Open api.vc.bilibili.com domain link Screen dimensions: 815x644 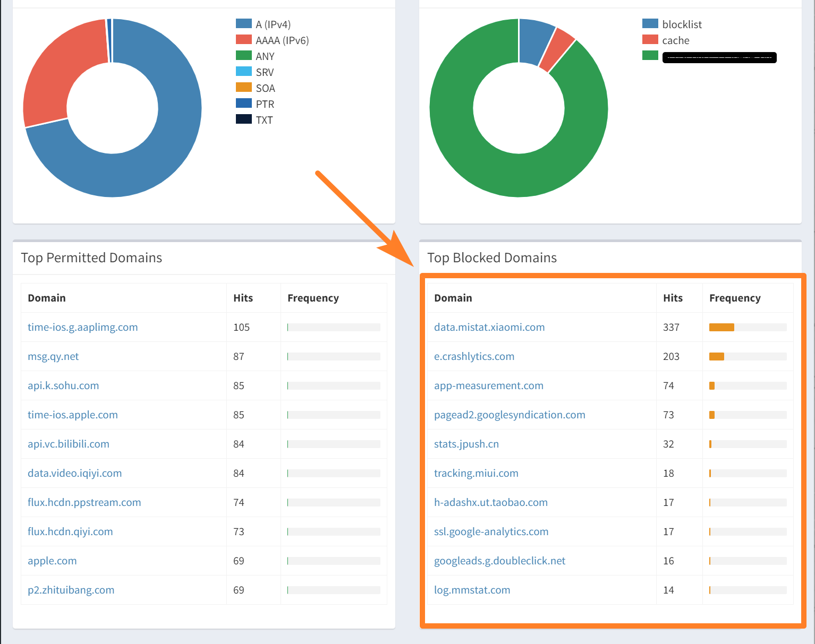pos(69,444)
